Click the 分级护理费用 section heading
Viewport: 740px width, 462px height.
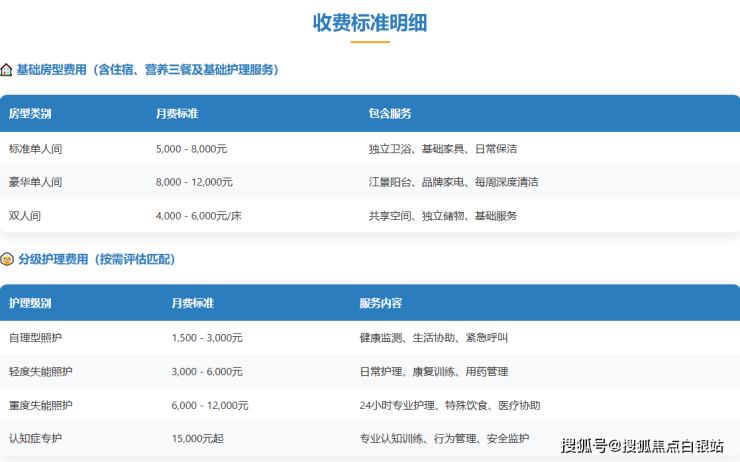[97, 259]
